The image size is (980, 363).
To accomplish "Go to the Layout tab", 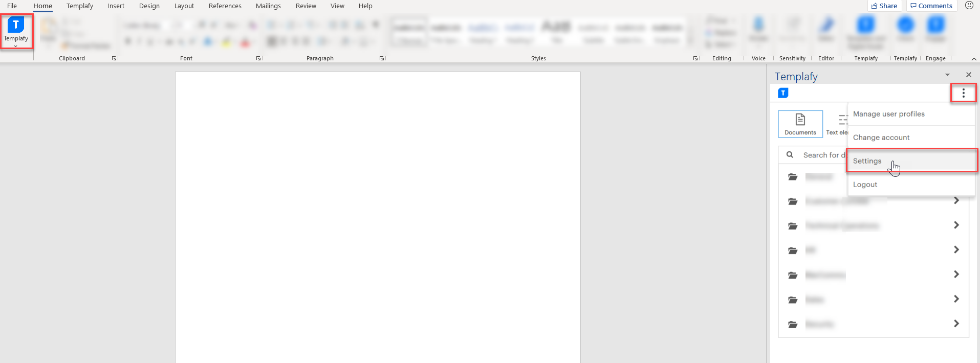I will click(184, 6).
